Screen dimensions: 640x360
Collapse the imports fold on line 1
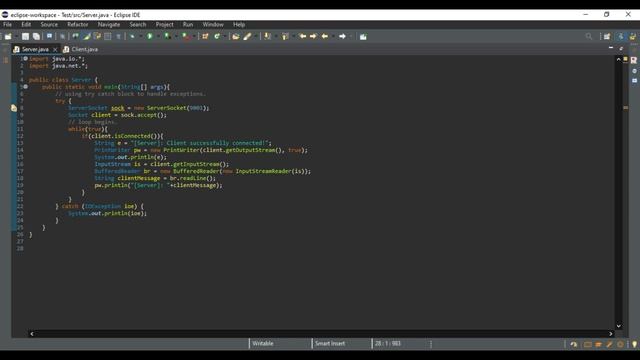25,59
